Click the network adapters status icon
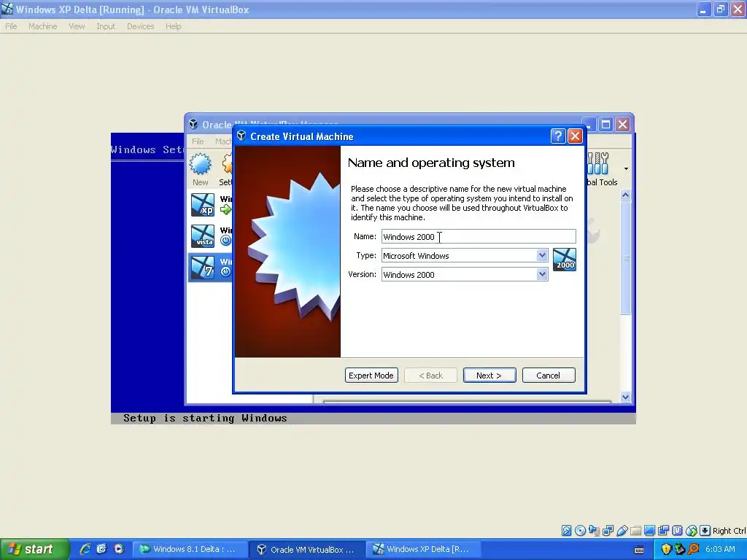 pyautogui.click(x=608, y=531)
